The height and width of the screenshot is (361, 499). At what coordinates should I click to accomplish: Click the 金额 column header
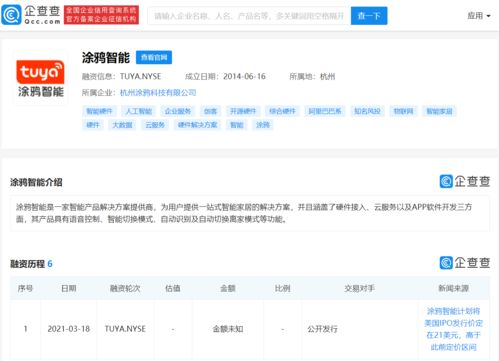[x=228, y=288]
